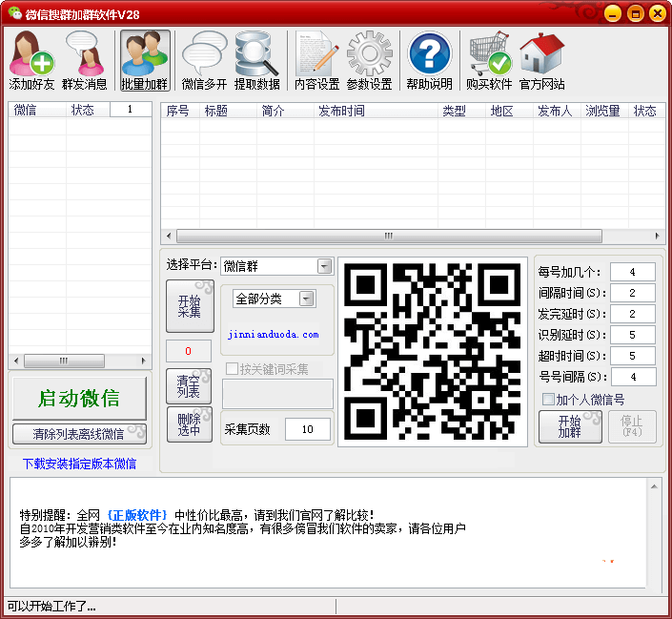The height and width of the screenshot is (619, 672).
Task: Click the 间隔时间(S) input field
Action: tap(633, 293)
